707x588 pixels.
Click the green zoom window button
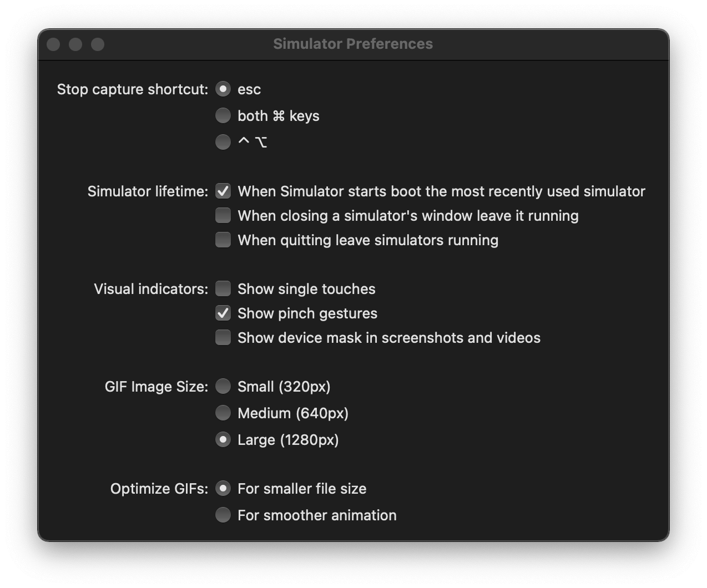click(x=98, y=44)
